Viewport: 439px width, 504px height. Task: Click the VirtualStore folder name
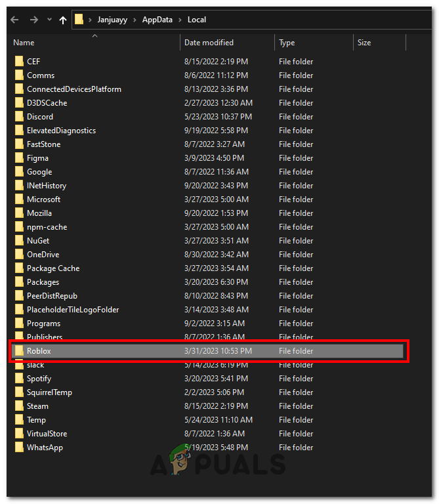click(47, 434)
